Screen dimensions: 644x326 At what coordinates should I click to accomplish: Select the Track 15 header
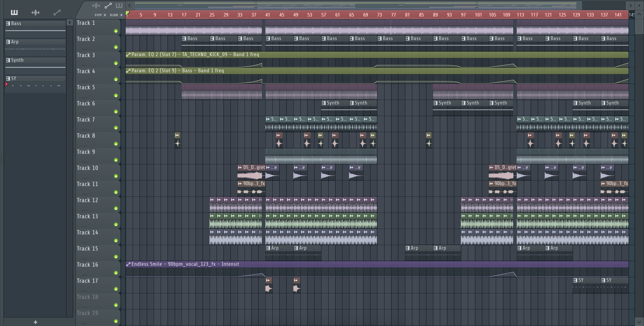click(x=98, y=253)
